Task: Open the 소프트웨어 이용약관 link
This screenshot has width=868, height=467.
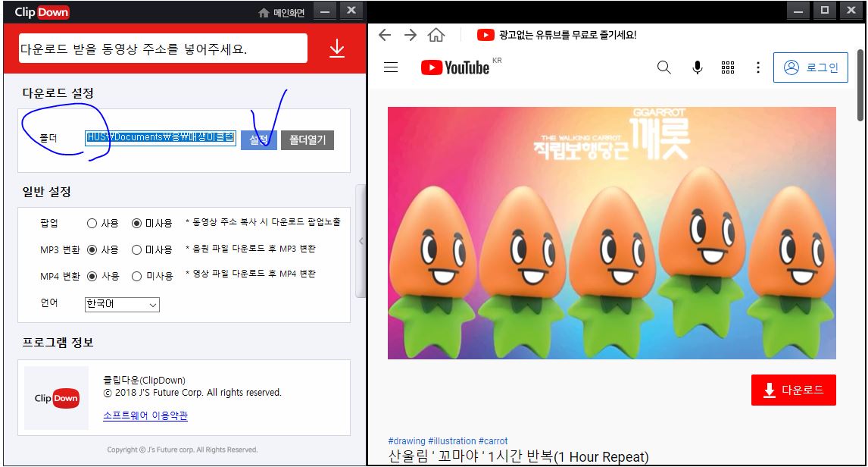Action: [145, 415]
